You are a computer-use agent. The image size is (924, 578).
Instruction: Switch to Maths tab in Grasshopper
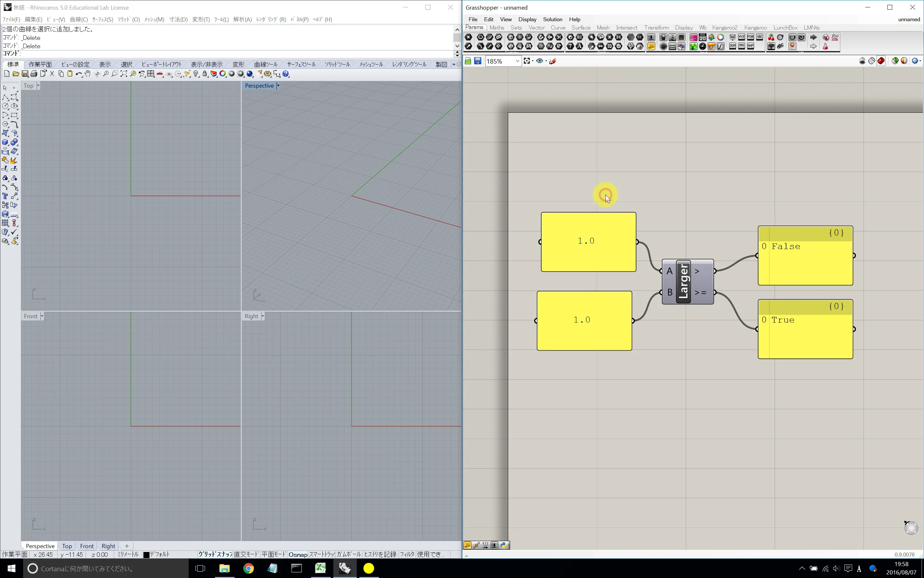497,28
